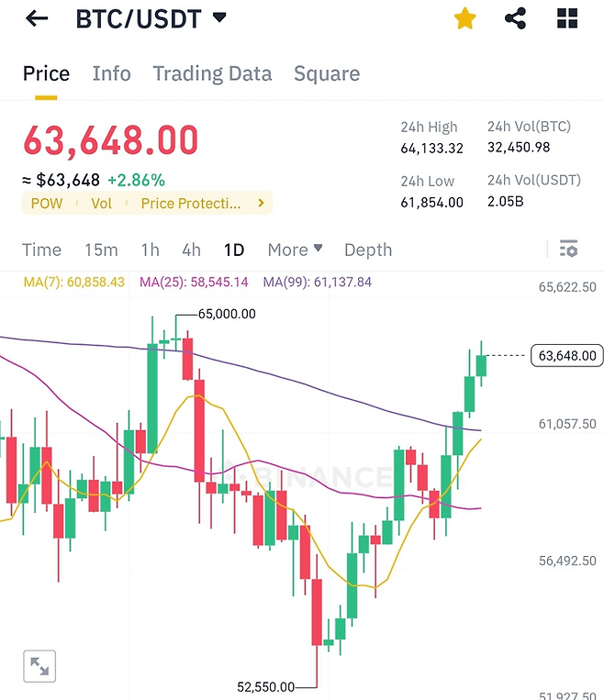
Task: Switch to the Info tab
Action: pos(111,73)
